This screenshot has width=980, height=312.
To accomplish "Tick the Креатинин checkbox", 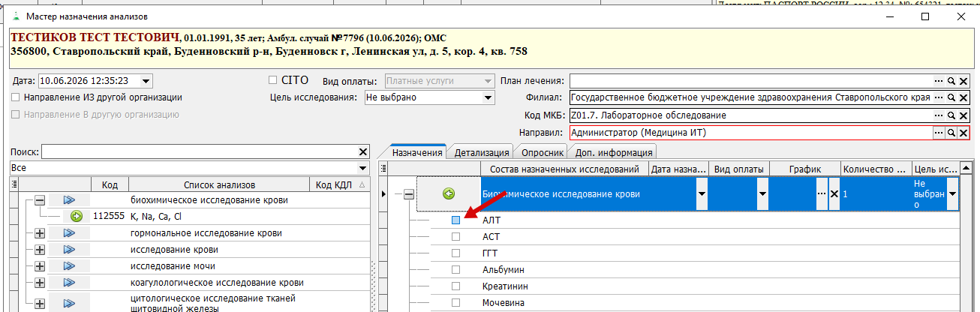I will pos(455,286).
